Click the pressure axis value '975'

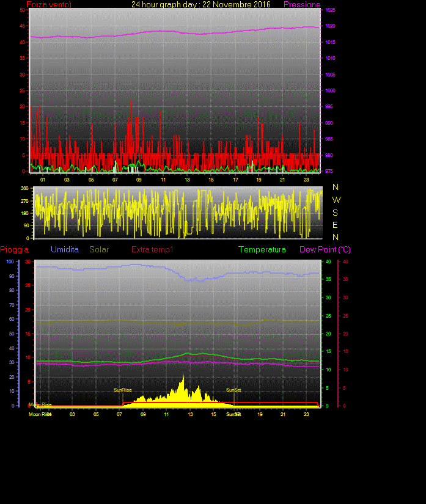[x=329, y=171]
